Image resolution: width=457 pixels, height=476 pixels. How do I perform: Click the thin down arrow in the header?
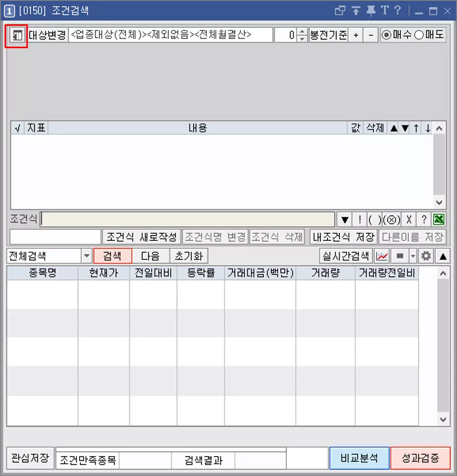pos(428,128)
